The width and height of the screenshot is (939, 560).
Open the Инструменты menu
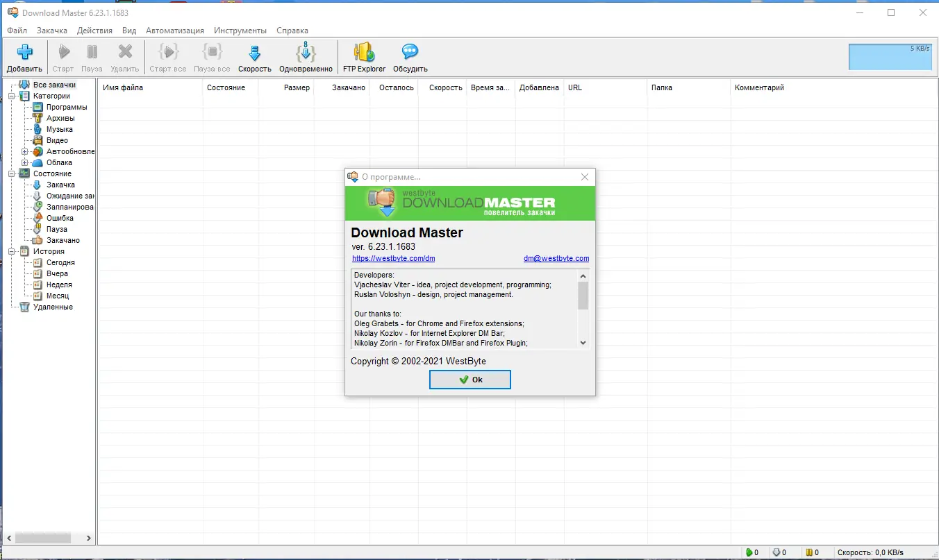click(x=240, y=31)
